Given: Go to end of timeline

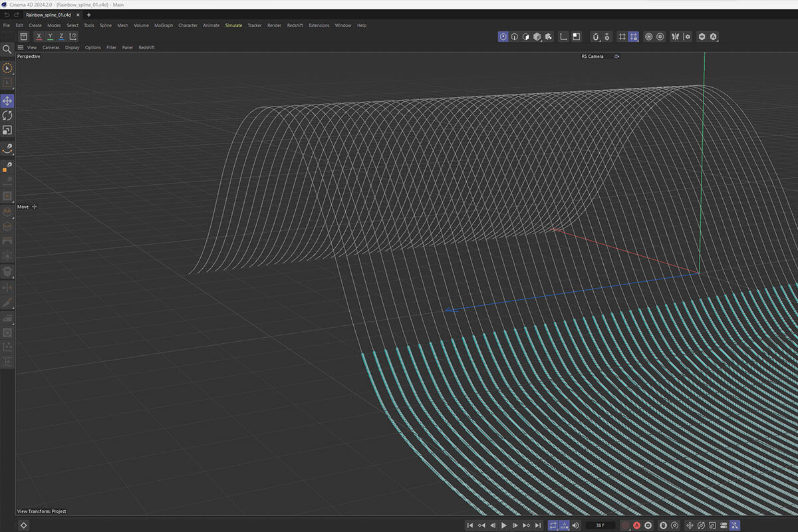Looking at the screenshot, I should 538,525.
